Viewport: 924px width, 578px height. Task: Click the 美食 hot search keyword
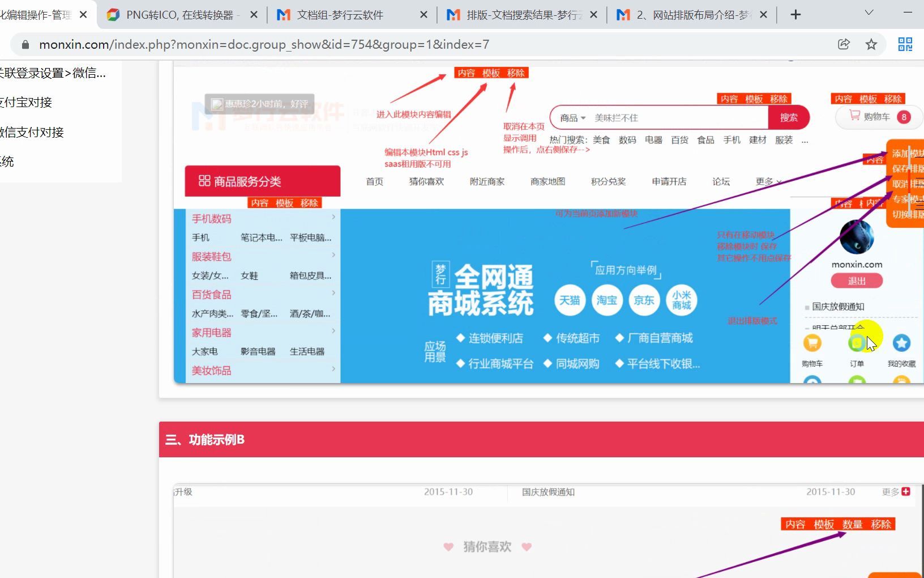[601, 140]
